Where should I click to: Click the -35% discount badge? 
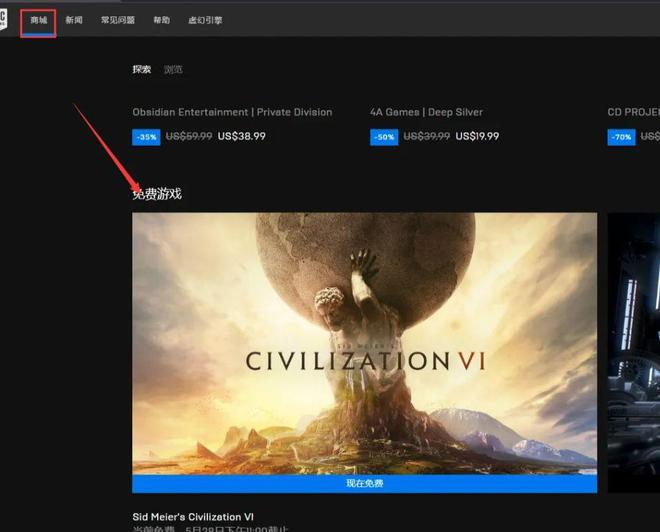point(146,137)
